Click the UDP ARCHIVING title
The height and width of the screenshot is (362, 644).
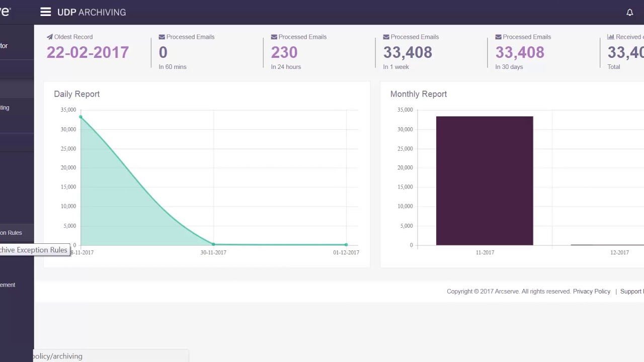click(92, 12)
